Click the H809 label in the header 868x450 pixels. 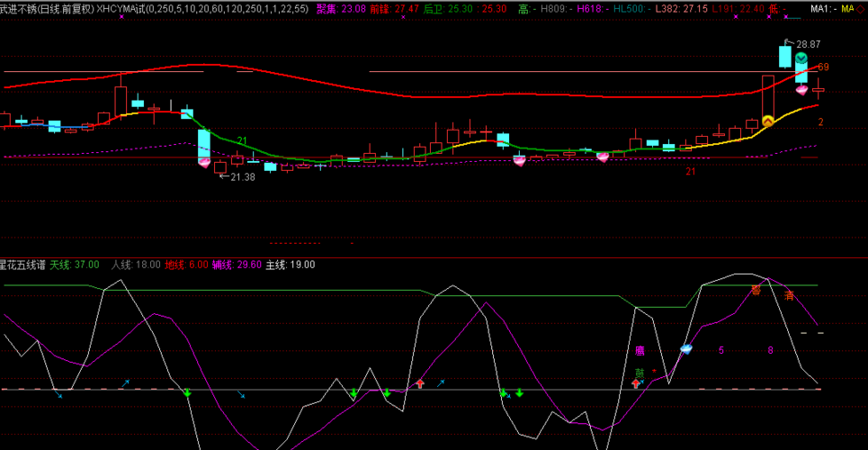click(557, 8)
